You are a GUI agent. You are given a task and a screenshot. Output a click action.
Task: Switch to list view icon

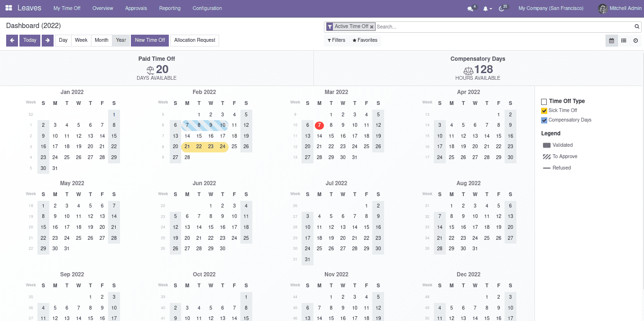pyautogui.click(x=624, y=41)
